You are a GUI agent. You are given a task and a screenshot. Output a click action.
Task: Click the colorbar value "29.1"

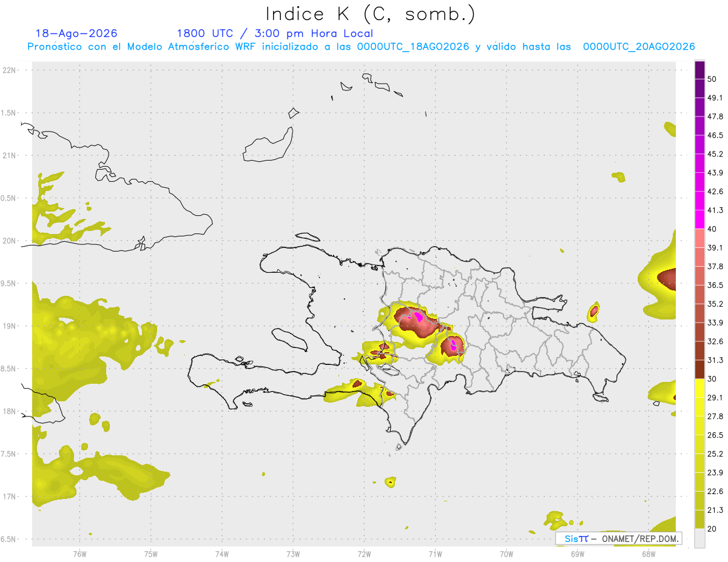(715, 398)
